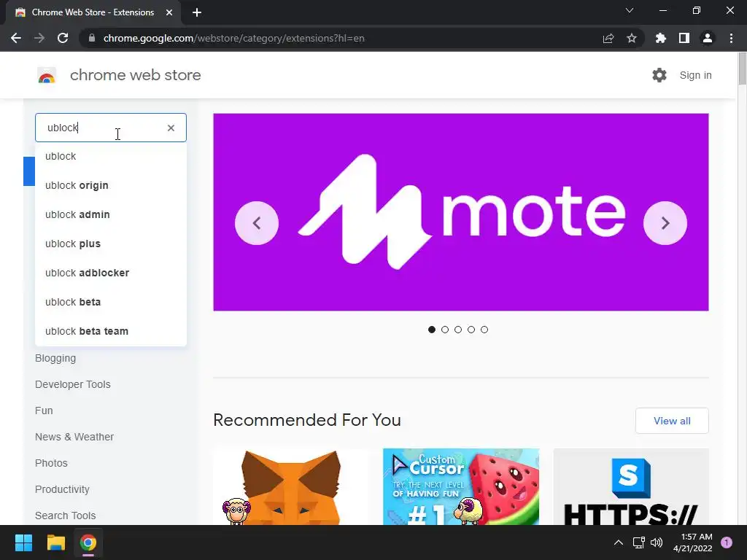
Task: Toggle the browser side panel icon
Action: coord(684,38)
